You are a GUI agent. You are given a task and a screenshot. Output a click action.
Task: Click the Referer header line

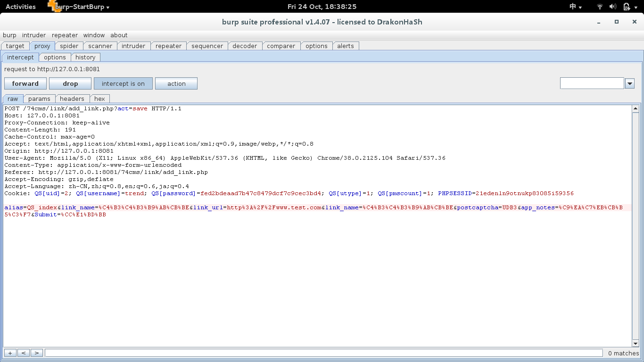[106, 172]
